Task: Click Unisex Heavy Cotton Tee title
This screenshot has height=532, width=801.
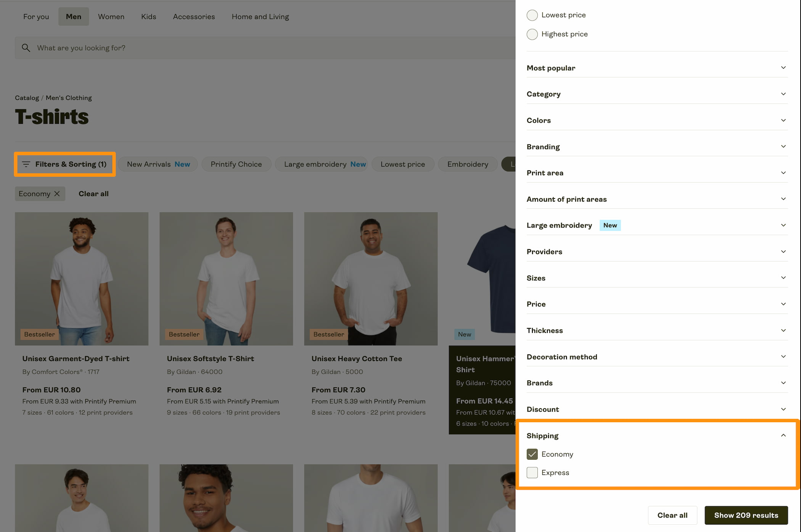Action: pyautogui.click(x=357, y=359)
